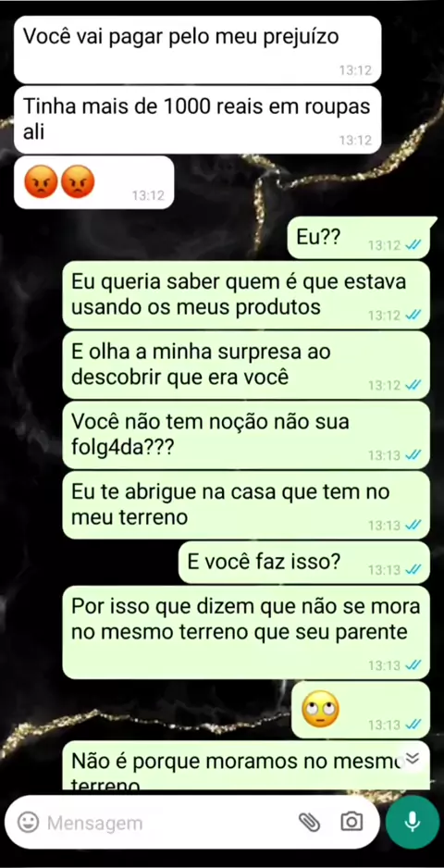The height and width of the screenshot is (868, 444).
Task: Tap message about 'usando os meus produtos'
Action: click(246, 294)
